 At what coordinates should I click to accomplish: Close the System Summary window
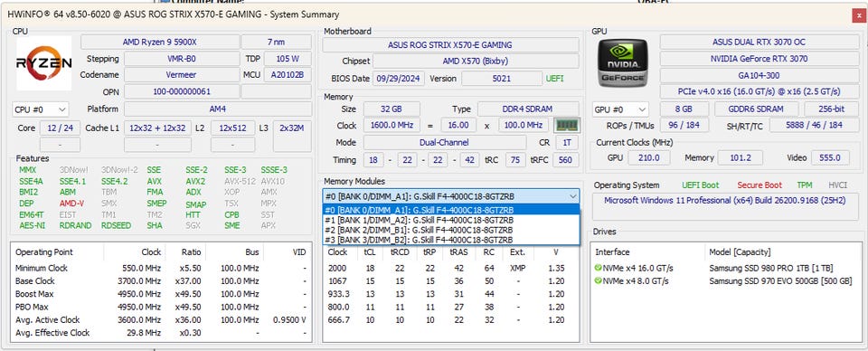(x=859, y=15)
